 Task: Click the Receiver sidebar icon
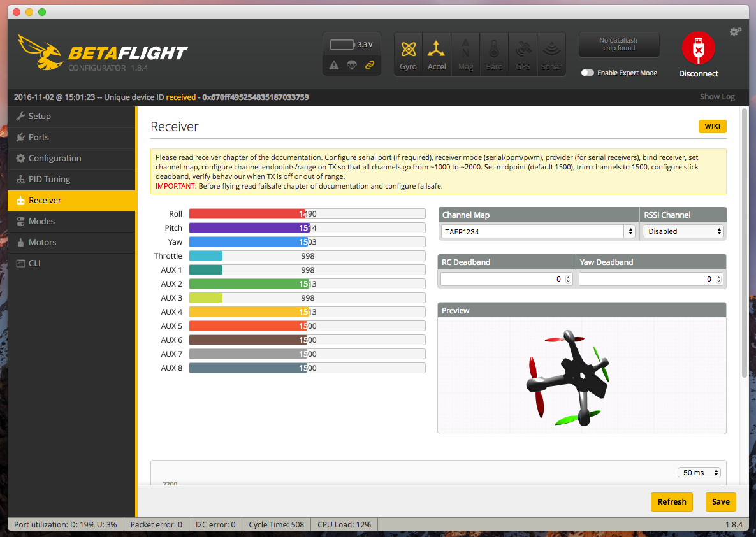(20, 201)
